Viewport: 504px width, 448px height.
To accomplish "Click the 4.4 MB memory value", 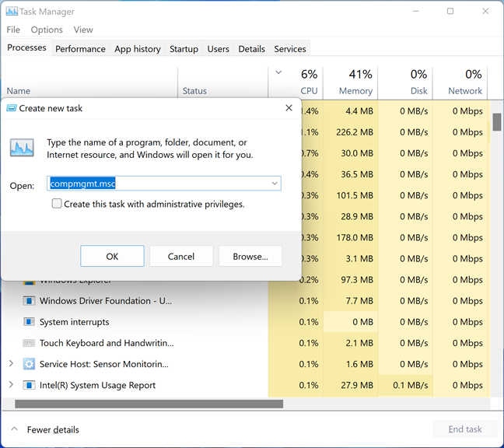I will pyautogui.click(x=359, y=111).
